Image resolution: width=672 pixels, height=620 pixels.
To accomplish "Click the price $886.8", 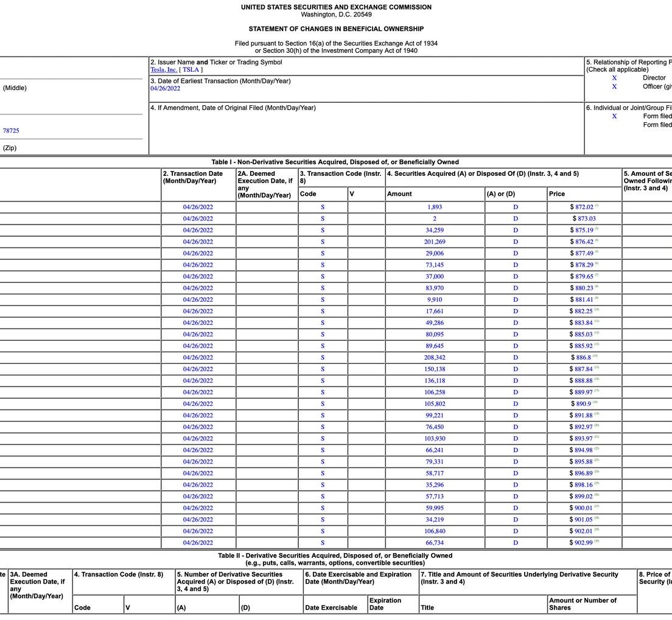I will tap(581, 357).
